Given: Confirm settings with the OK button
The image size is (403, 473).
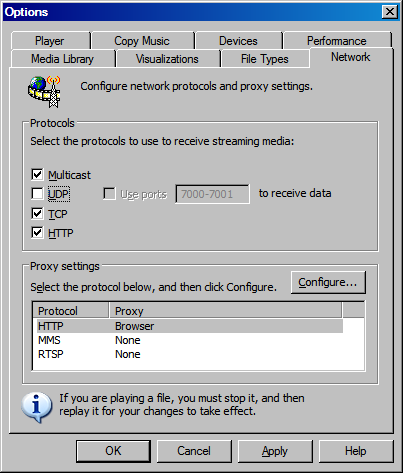Looking at the screenshot, I should pyautogui.click(x=113, y=451).
